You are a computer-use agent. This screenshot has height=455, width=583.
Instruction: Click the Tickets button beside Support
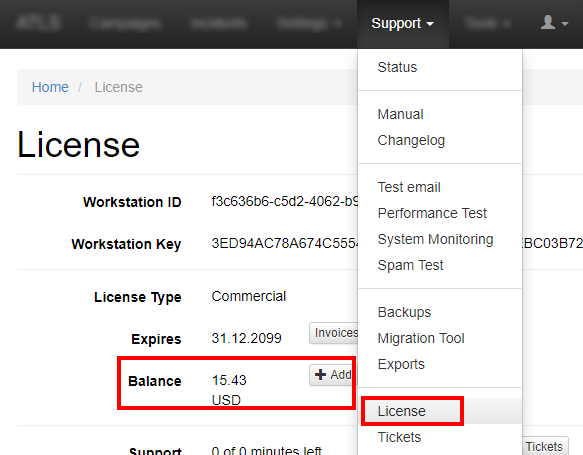[x=545, y=446]
